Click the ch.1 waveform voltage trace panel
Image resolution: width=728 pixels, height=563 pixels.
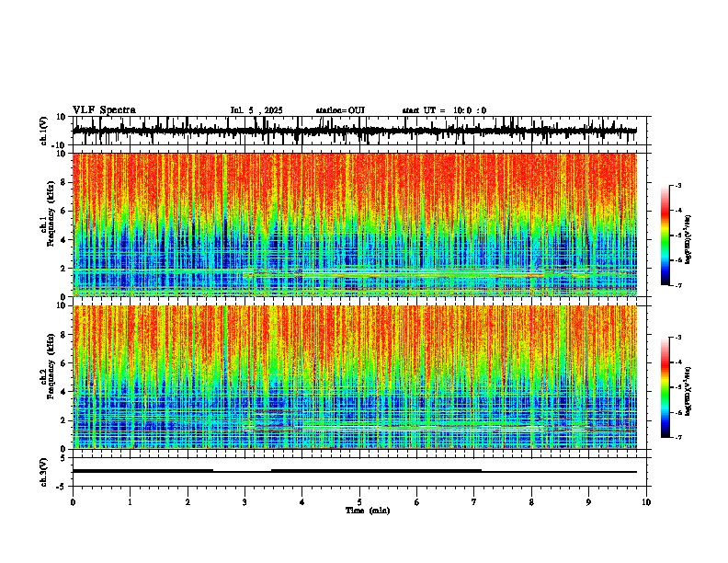359,131
